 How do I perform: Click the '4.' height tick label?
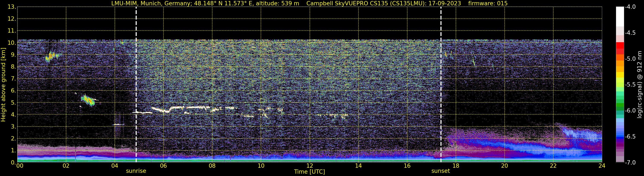(x=13, y=114)
